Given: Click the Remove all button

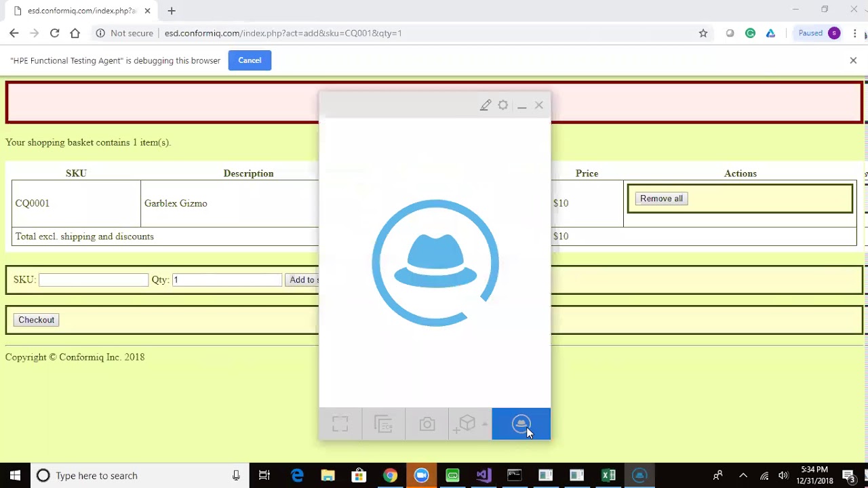Looking at the screenshot, I should (x=661, y=199).
